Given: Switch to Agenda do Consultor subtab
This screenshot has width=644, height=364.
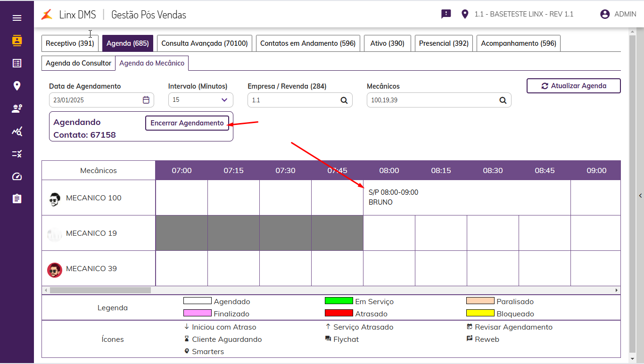Looking at the screenshot, I should [x=78, y=63].
